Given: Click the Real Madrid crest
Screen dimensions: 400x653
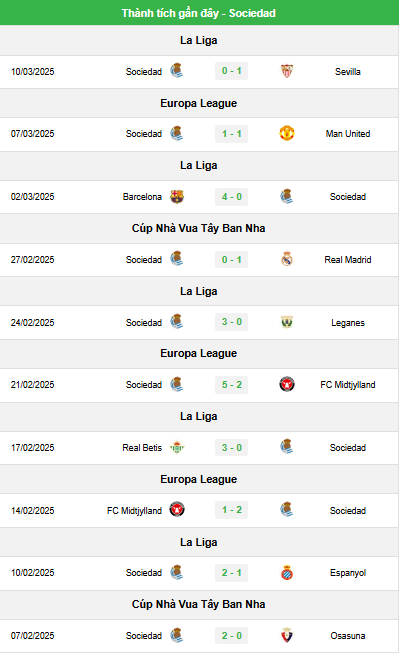Looking at the screenshot, I should [x=287, y=259].
